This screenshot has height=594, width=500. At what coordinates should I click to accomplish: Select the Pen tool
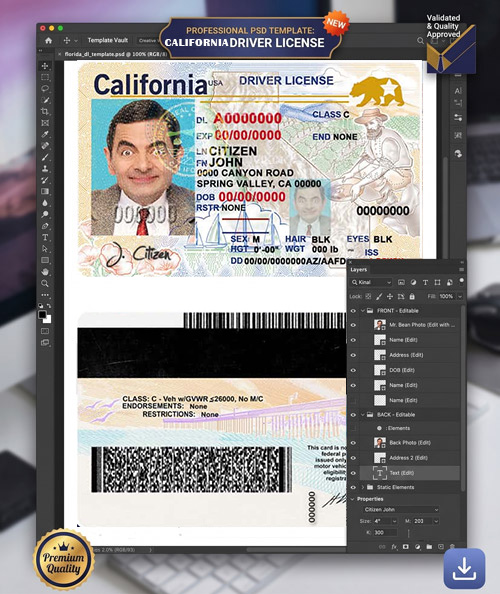tap(45, 226)
